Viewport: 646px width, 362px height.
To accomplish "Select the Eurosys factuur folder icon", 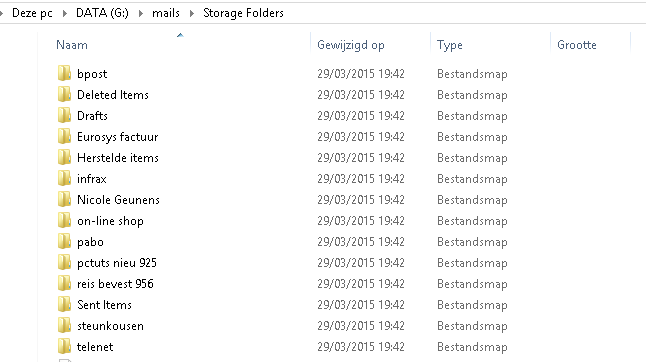I will 64,136.
